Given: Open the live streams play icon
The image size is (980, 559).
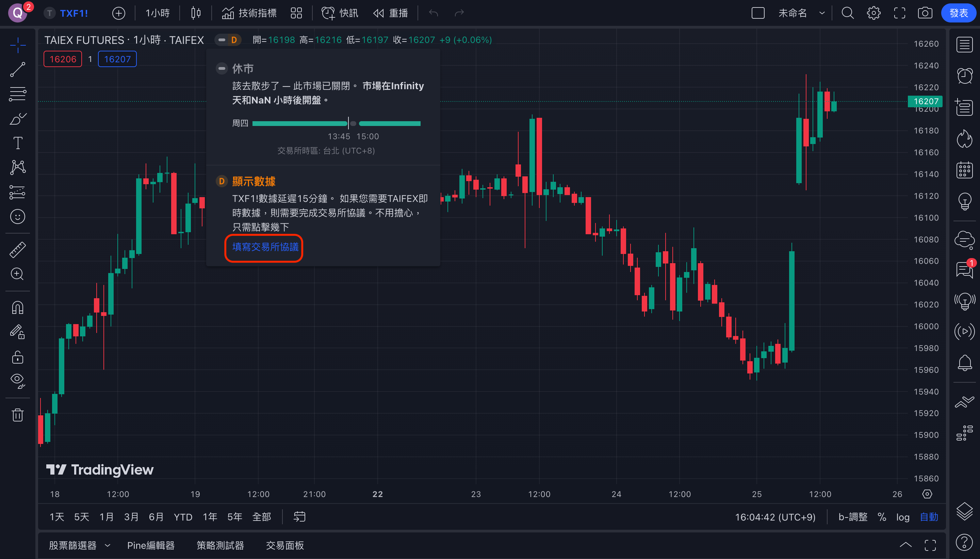Looking at the screenshot, I should [964, 331].
